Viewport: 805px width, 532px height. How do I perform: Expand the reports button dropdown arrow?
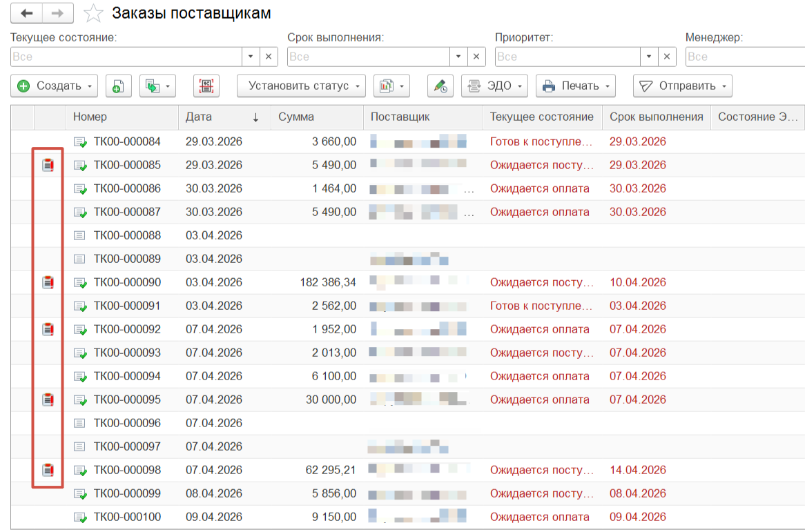402,86
